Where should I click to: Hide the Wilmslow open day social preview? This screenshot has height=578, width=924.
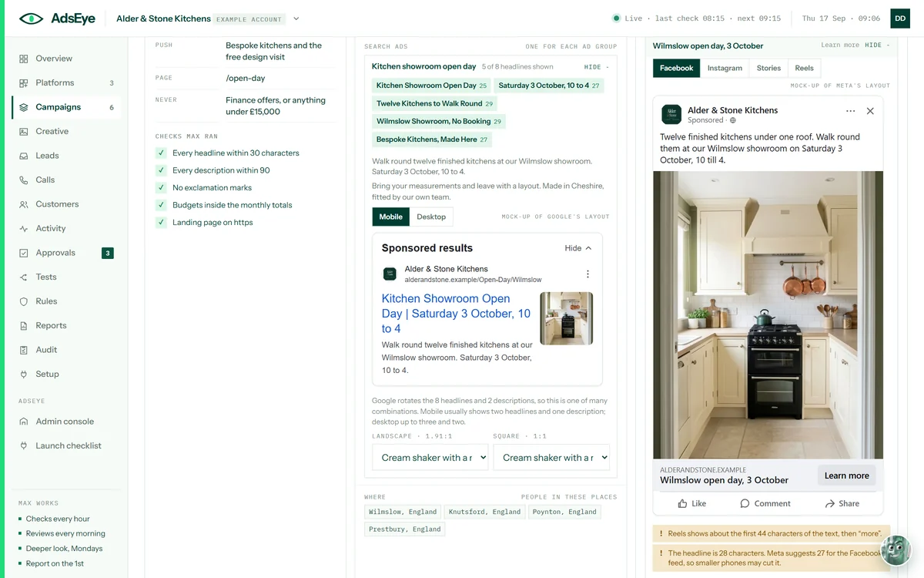[x=877, y=45]
